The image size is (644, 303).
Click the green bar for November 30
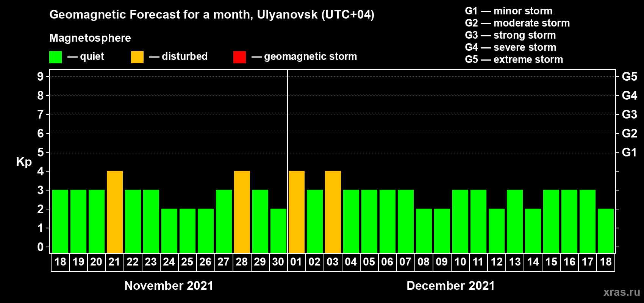tap(278, 231)
